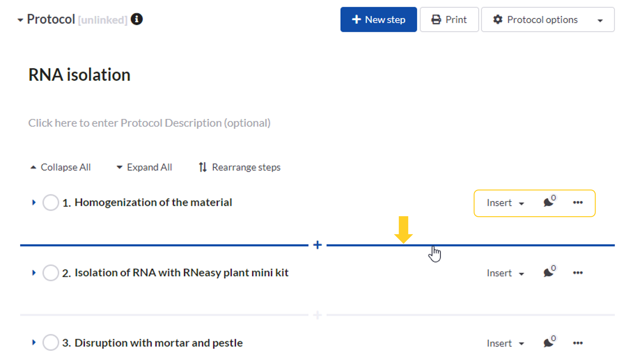Open the Insert menu for step 1
Image resolution: width=619 pixels, height=364 pixels.
tap(505, 203)
